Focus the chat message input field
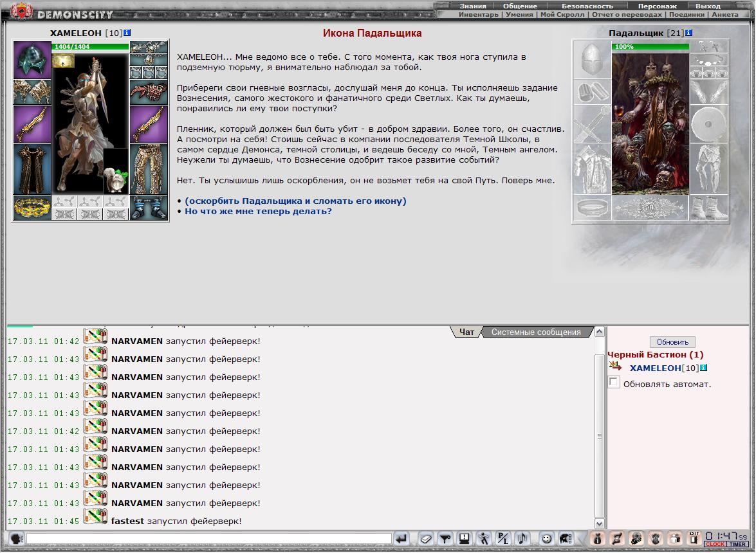This screenshot has width=756, height=553. click(x=208, y=539)
